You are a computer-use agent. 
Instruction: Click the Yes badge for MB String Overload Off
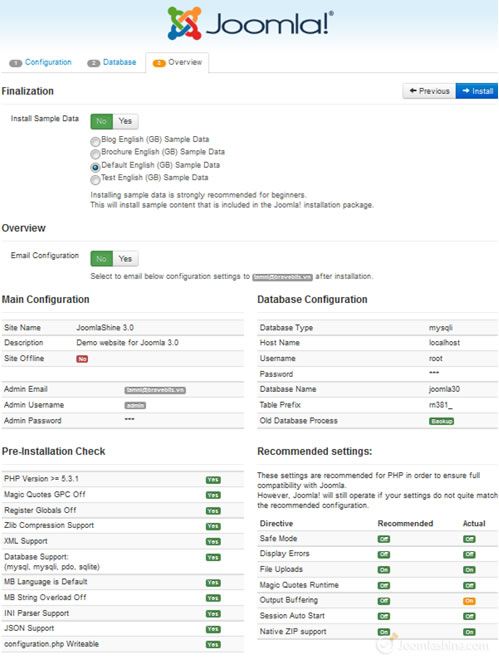(x=213, y=598)
